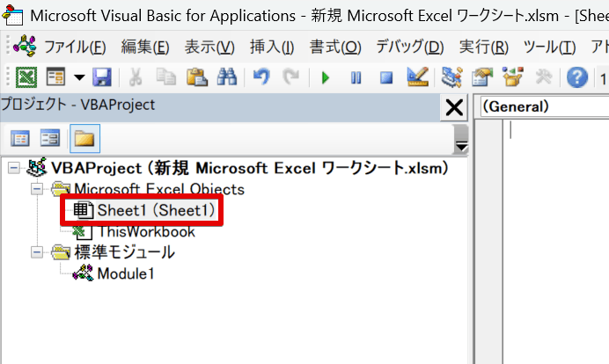Open the 書式(O) menu
The width and height of the screenshot is (609, 364).
tap(335, 47)
